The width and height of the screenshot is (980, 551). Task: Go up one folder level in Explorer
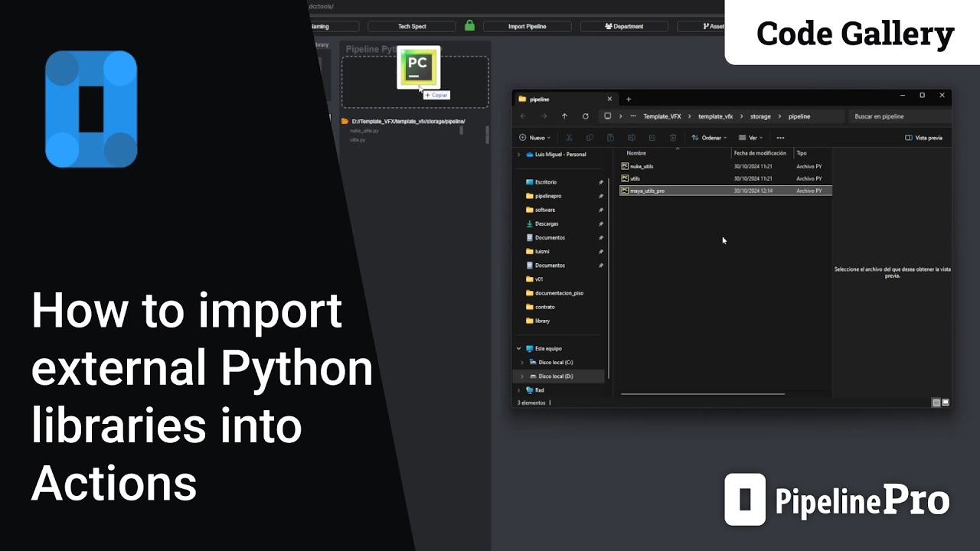pyautogui.click(x=564, y=116)
